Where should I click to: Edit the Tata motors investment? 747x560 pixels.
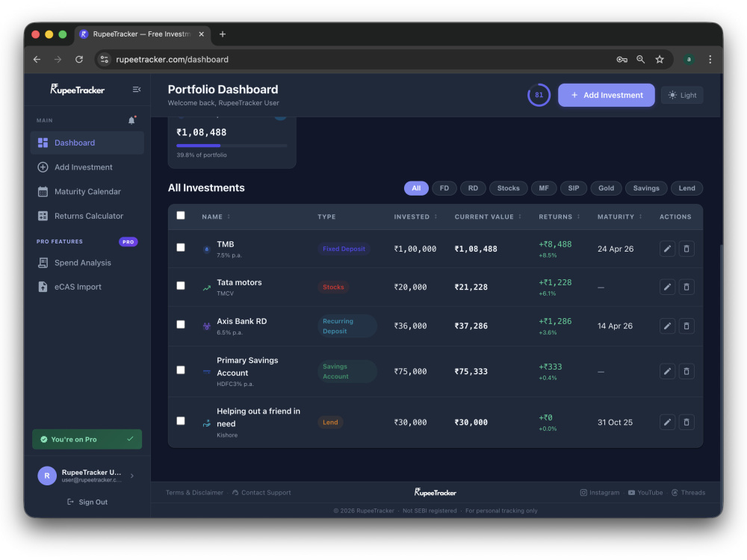[x=667, y=287]
